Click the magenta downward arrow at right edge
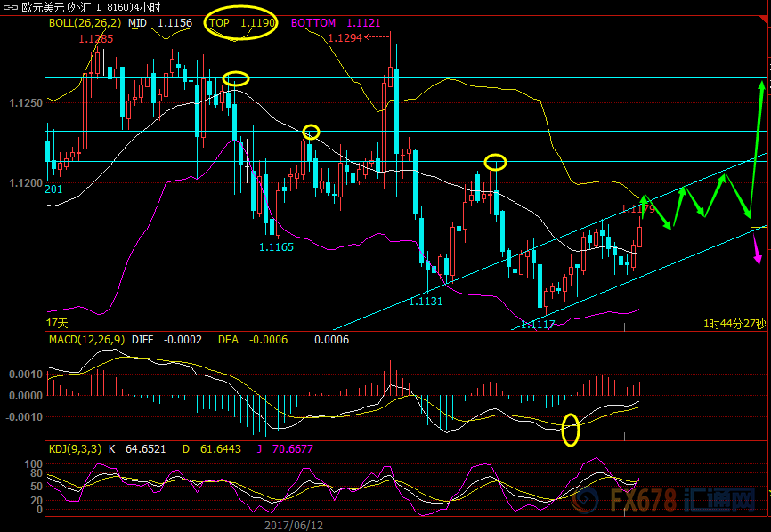Viewport: 771px width, 532px height. [x=758, y=258]
